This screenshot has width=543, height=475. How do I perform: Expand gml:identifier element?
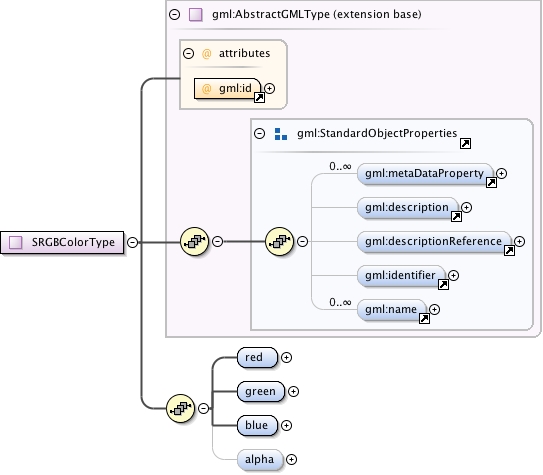coord(453,275)
